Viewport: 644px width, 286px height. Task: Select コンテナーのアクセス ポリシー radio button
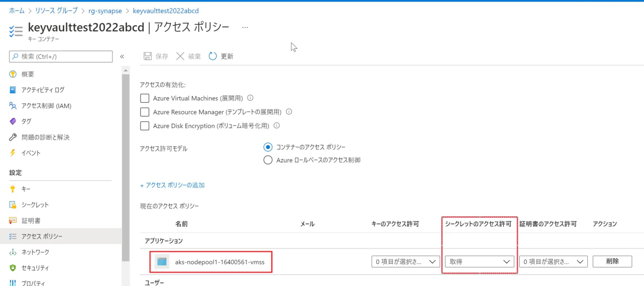tap(268, 147)
